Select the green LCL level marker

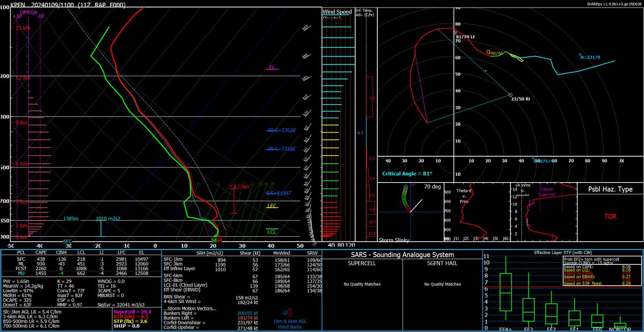[x=273, y=232]
